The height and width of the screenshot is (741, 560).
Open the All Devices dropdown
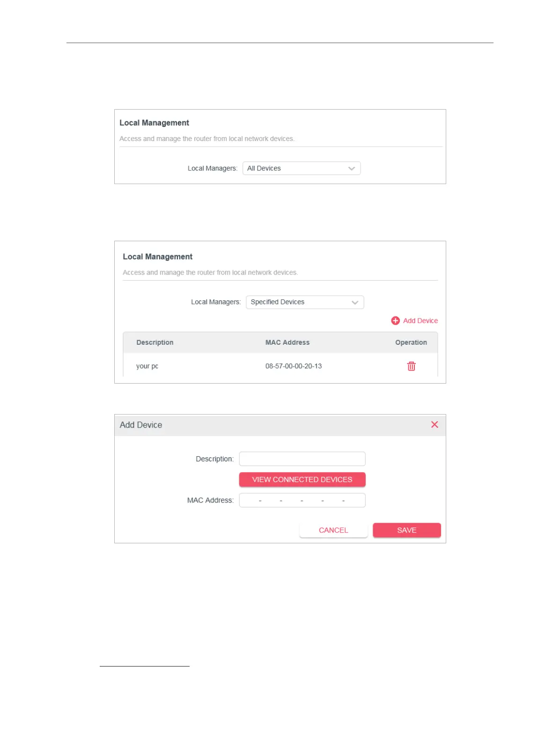coord(302,168)
